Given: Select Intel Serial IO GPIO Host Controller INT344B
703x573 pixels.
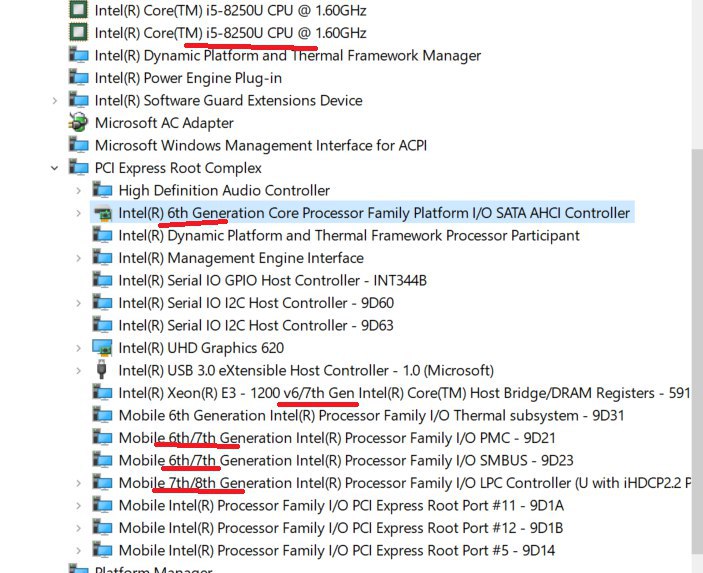Looking at the screenshot, I should pos(273,281).
